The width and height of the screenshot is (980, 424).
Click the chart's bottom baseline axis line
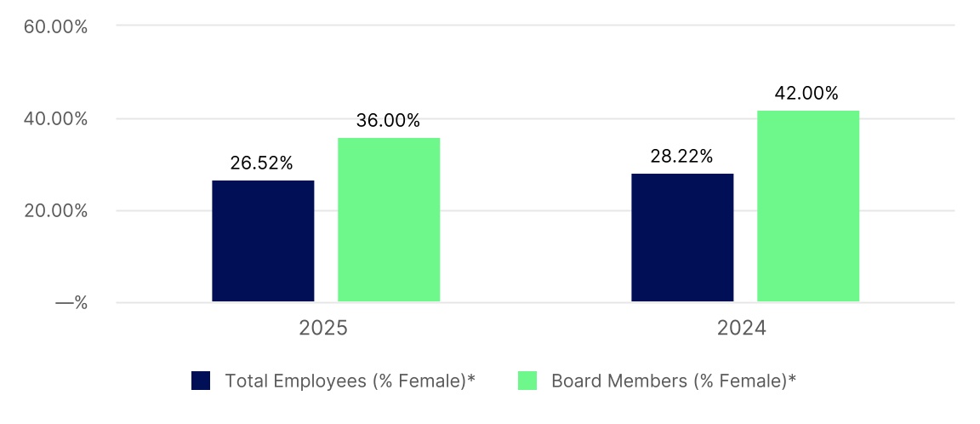(536, 302)
